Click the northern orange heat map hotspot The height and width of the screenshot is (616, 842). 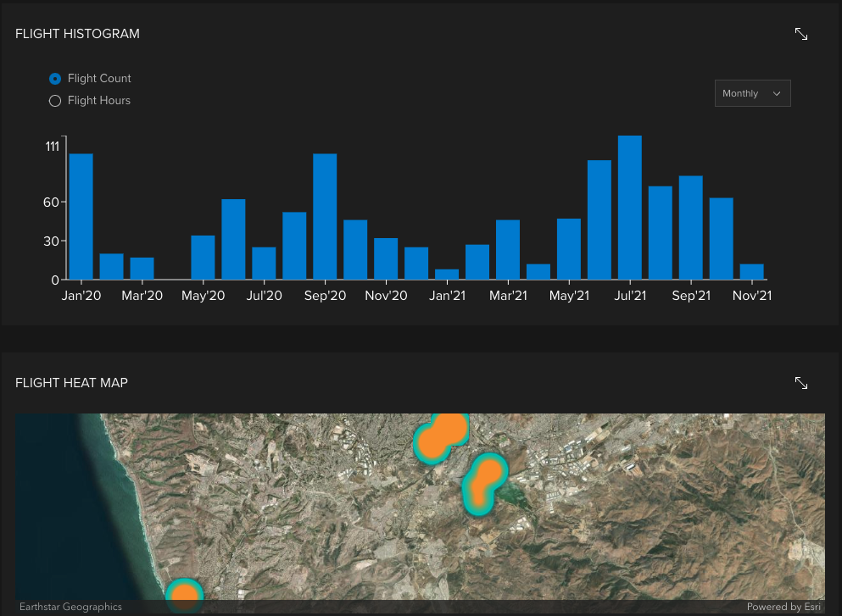coord(441,434)
